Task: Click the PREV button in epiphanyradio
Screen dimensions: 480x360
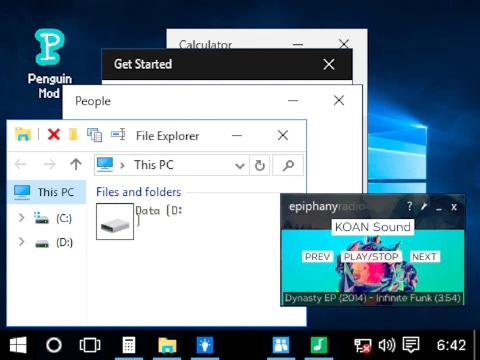Action: click(x=317, y=257)
